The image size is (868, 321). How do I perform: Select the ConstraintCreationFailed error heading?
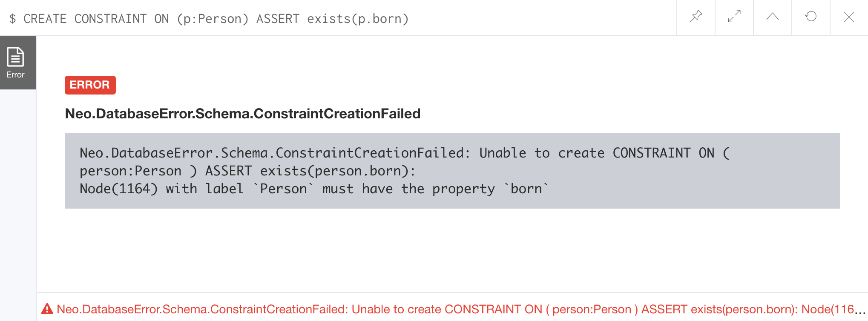pyautogui.click(x=243, y=114)
